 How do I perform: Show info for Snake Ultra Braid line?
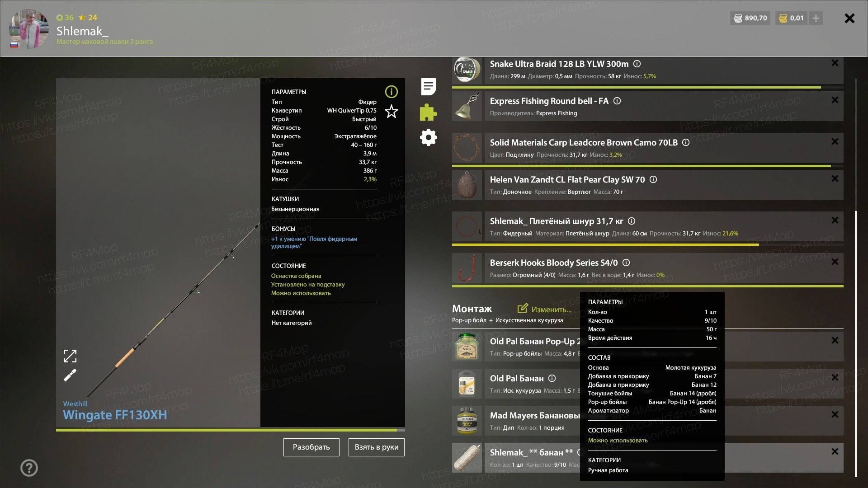coord(637,64)
